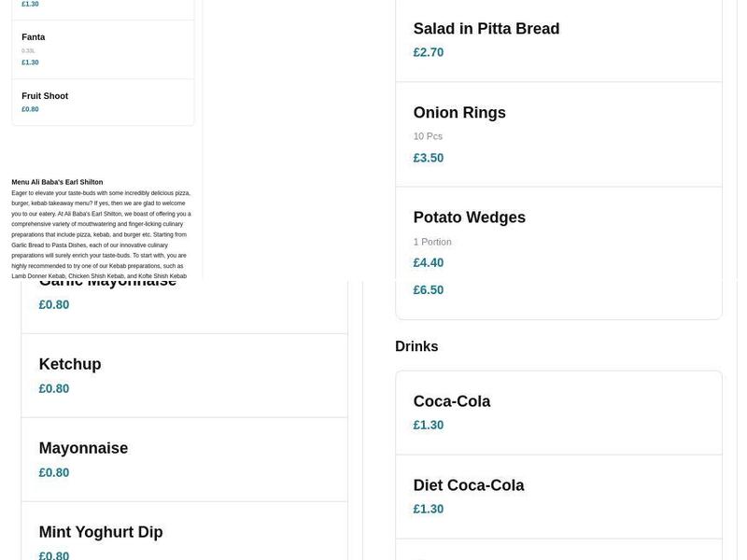The height and width of the screenshot is (560, 747).
Task: Choose the Potato Wedges item
Action: [471, 217]
